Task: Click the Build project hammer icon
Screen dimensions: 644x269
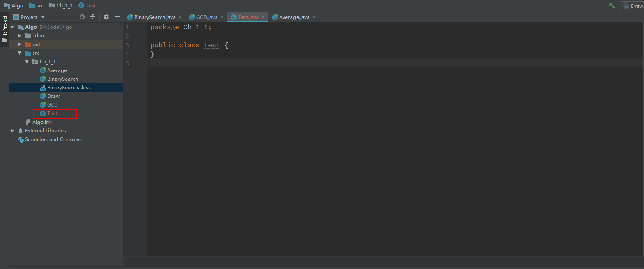Action: click(612, 6)
